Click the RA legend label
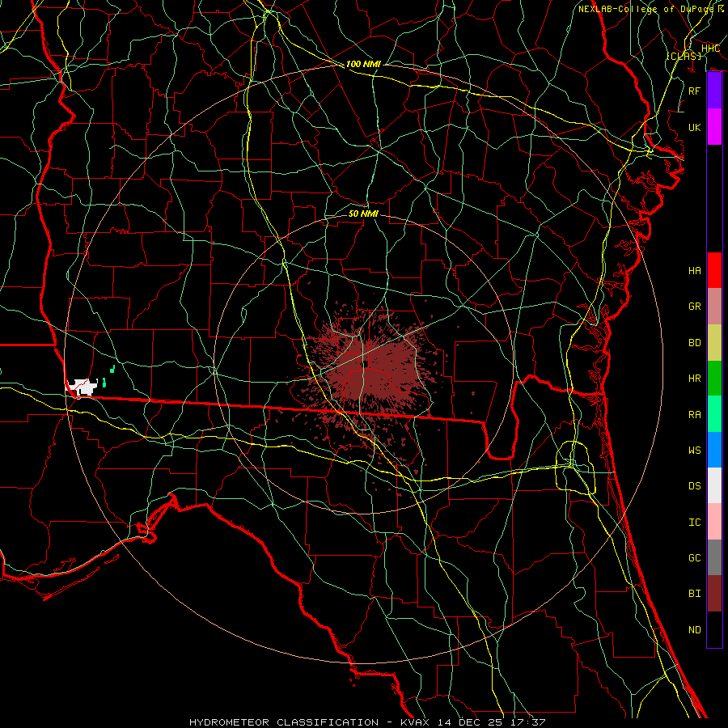Screen dimensions: 728x728 (695, 415)
